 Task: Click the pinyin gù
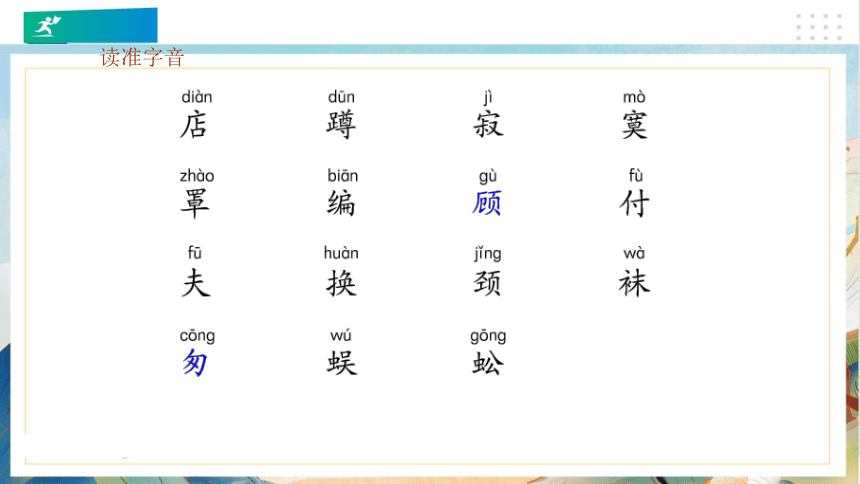[488, 176]
